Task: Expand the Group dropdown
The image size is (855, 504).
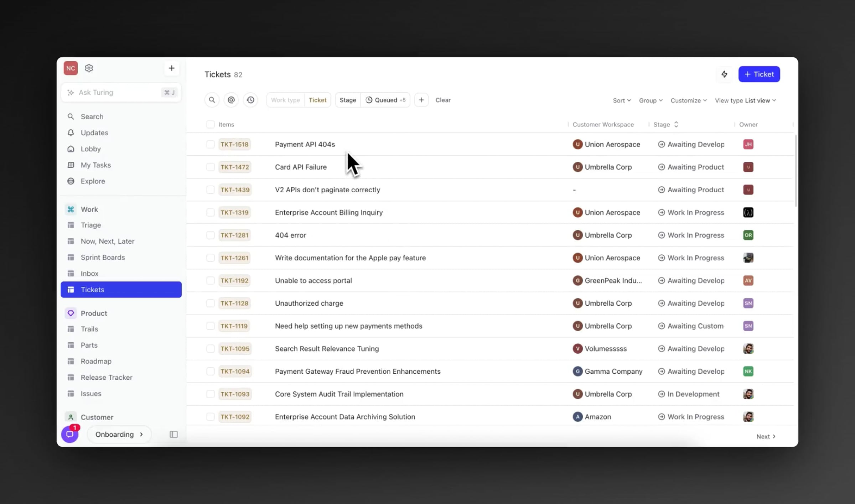Action: pos(651,100)
